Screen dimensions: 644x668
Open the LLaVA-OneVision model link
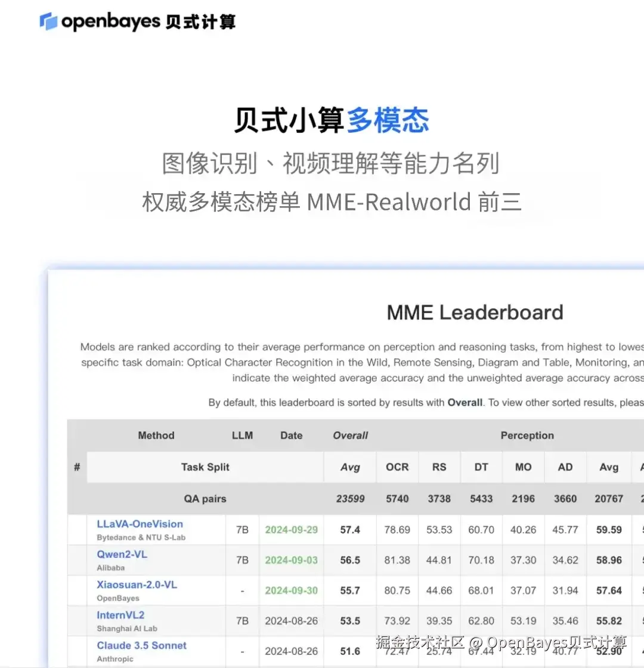pos(140,524)
